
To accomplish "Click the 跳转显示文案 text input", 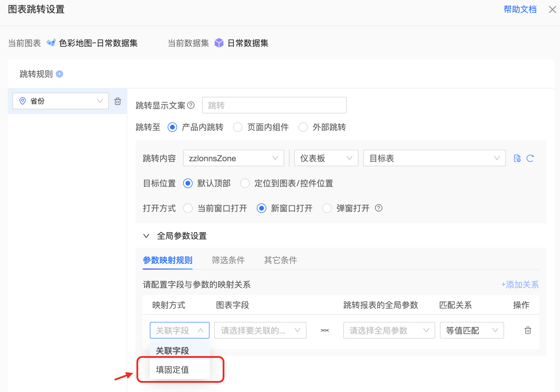I will pyautogui.click(x=274, y=105).
